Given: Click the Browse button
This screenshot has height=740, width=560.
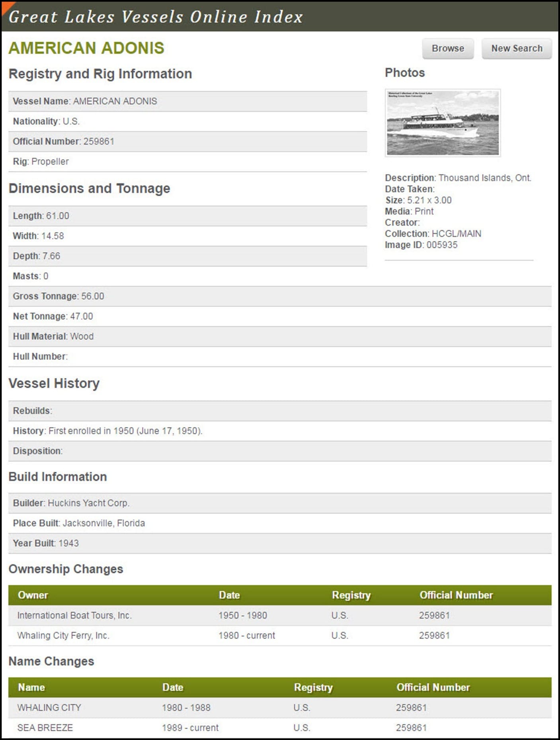Looking at the screenshot, I should coord(448,49).
